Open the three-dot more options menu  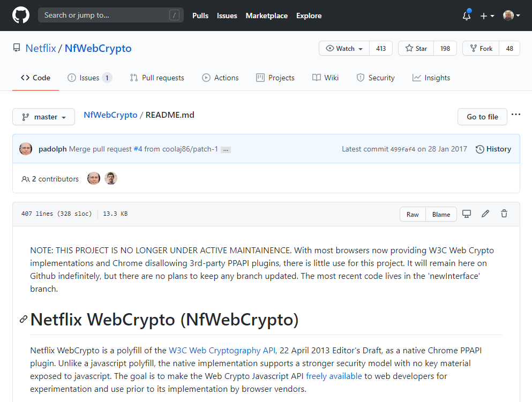click(x=516, y=115)
